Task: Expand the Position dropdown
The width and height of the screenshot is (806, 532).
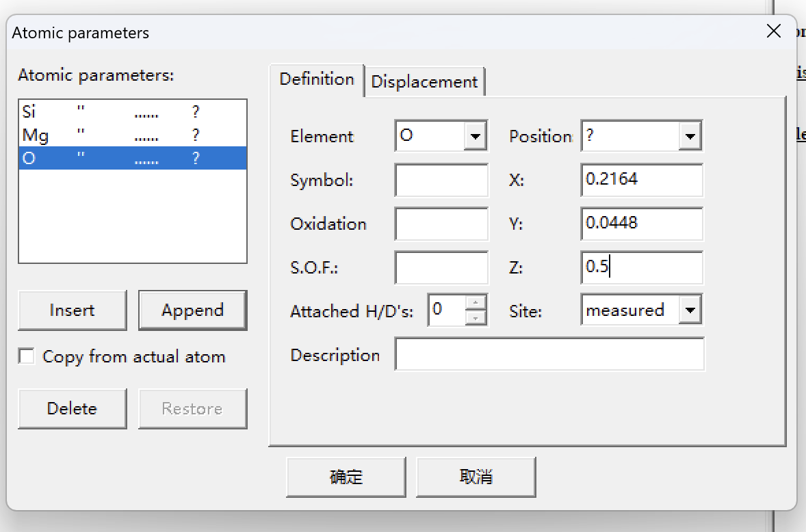Action: pos(690,136)
